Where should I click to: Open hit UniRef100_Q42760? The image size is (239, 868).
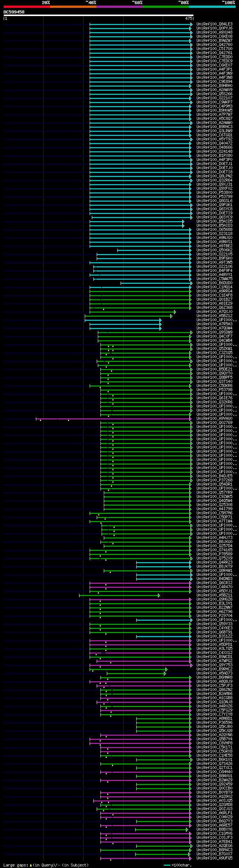[x=214, y=45]
